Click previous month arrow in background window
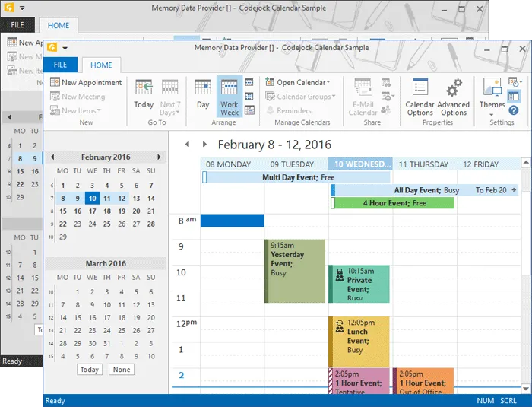 pos(9,117)
